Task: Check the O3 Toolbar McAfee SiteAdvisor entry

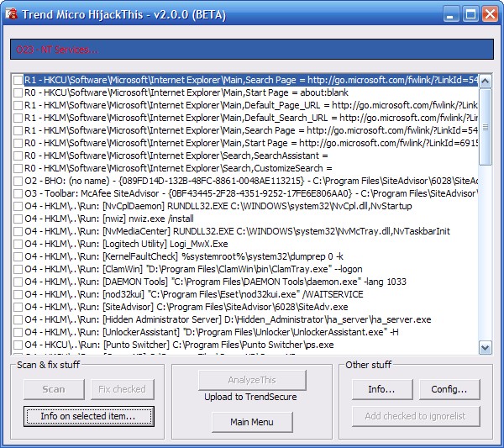Action: [x=18, y=193]
